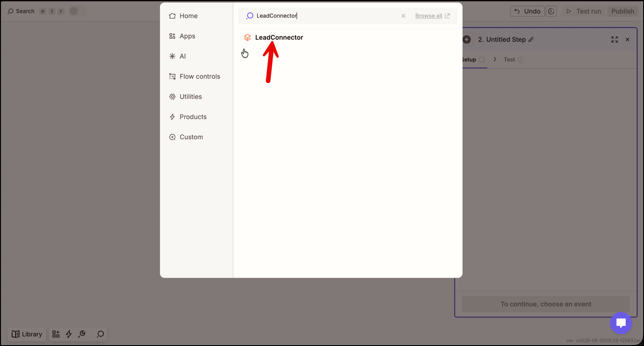Click the Undo button

[527, 11]
